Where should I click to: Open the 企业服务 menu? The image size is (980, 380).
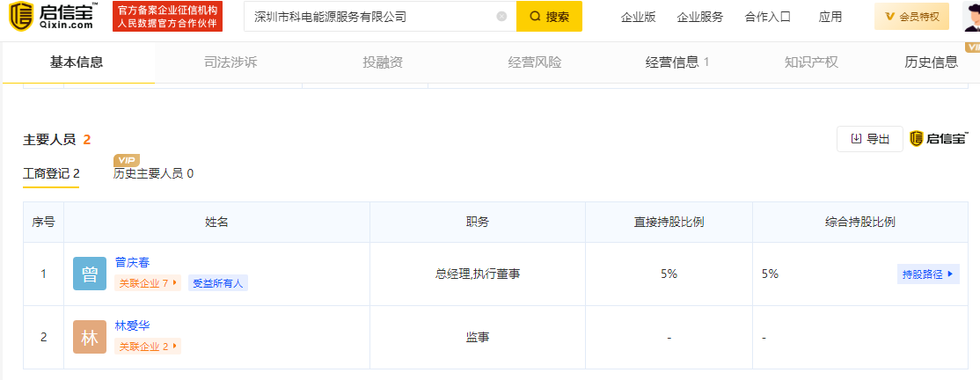click(699, 17)
